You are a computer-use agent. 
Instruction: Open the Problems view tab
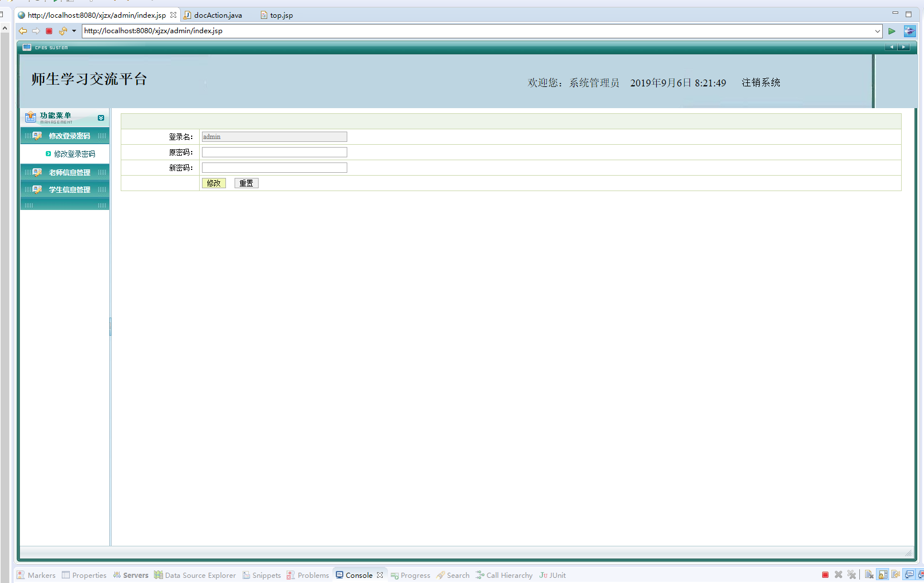click(308, 575)
